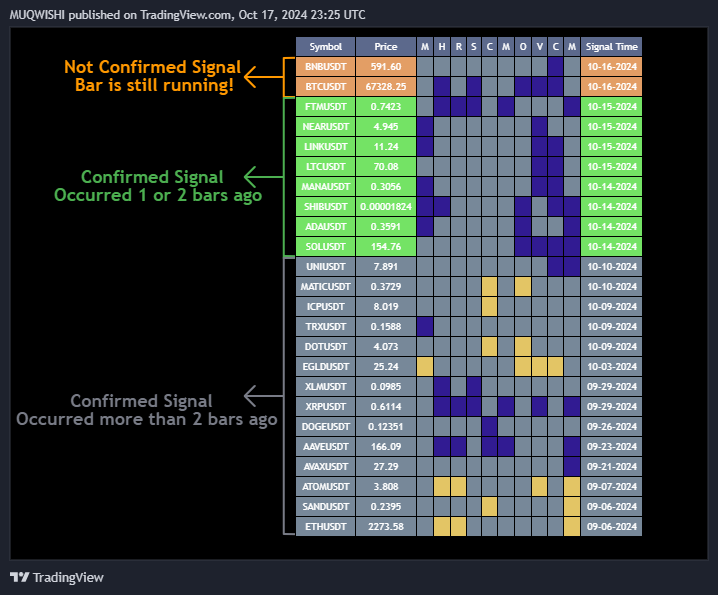Click the 0.00001824 price cell
This screenshot has width=718, height=595.
pos(386,207)
